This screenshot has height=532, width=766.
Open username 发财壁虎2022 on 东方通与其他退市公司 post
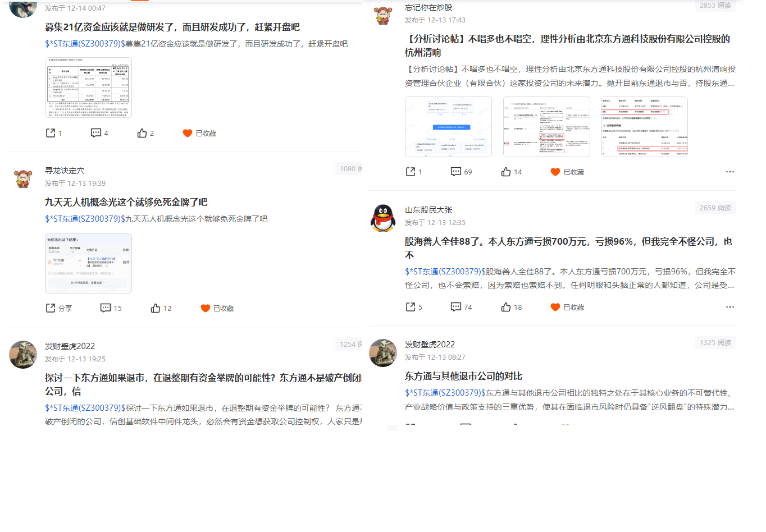click(430, 345)
